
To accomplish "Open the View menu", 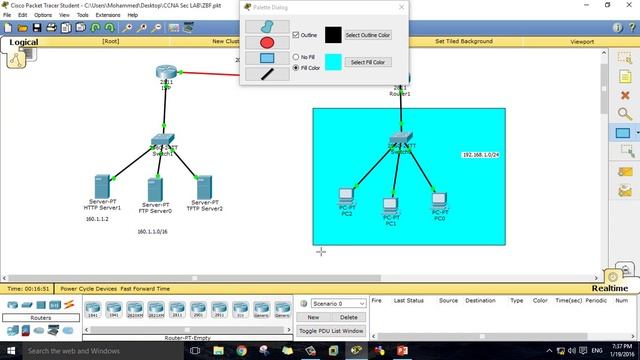I will (x=64, y=15).
